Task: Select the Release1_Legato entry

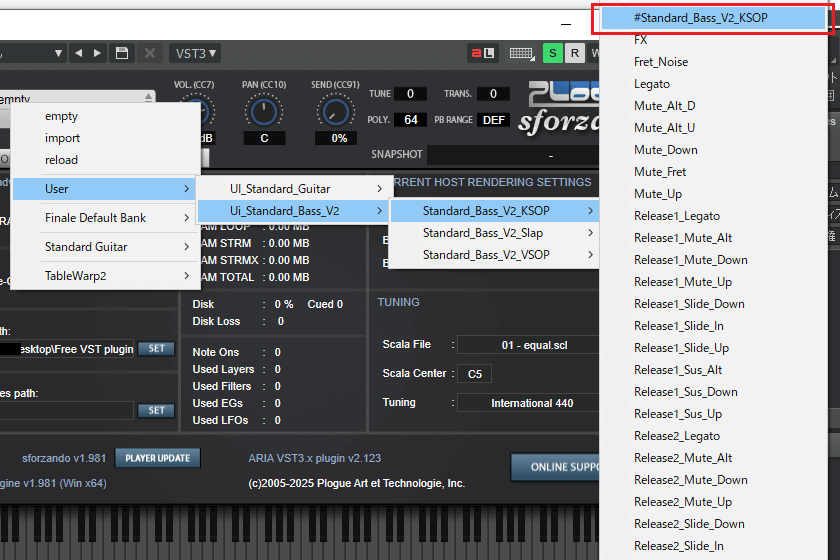Action: (x=713, y=215)
